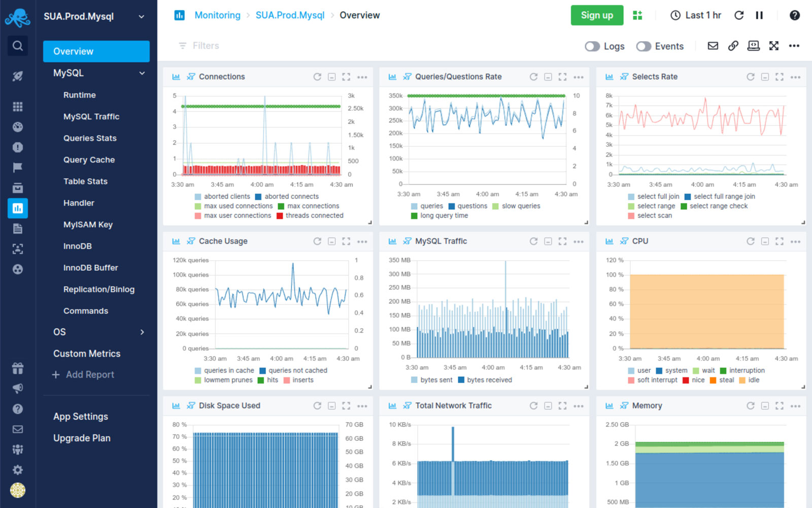Collapse the MySQL section in the sidebar
The width and height of the screenshot is (812, 508).
click(142, 73)
